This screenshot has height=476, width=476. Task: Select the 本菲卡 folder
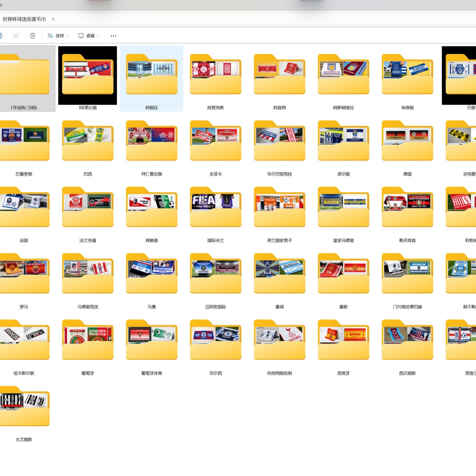pos(216,140)
